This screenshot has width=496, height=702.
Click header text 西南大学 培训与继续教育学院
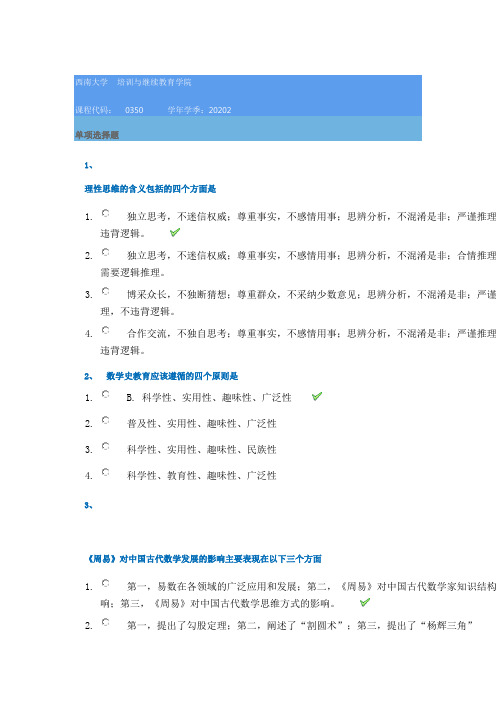(x=133, y=82)
